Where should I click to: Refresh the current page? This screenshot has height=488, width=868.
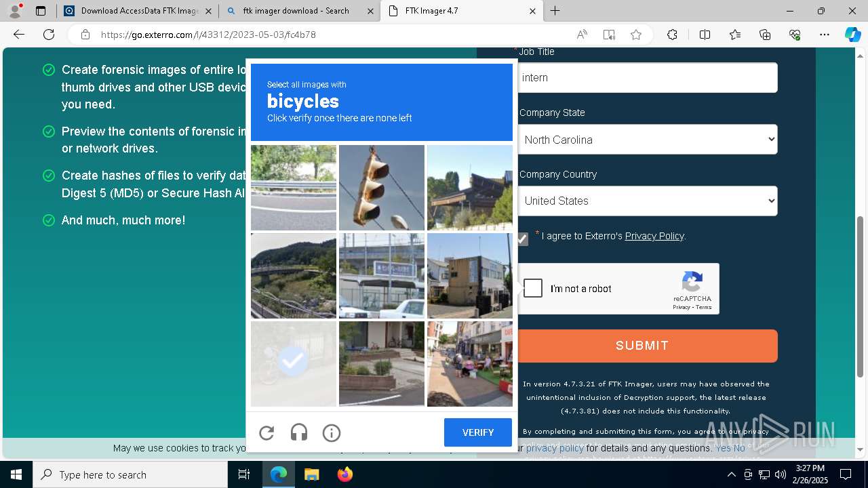click(x=49, y=35)
